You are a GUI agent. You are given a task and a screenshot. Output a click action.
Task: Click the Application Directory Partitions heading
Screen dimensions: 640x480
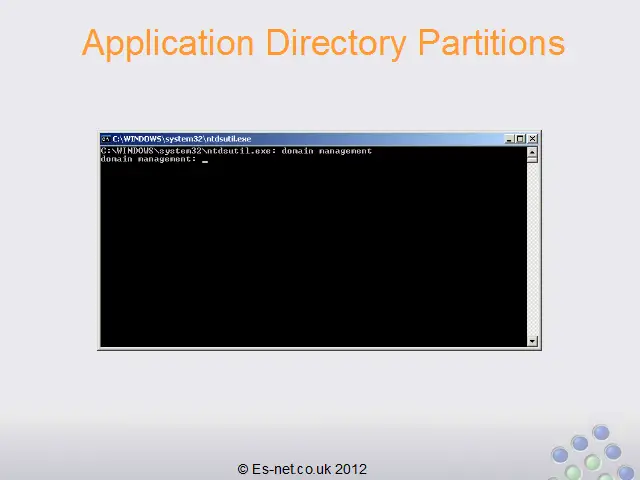pyautogui.click(x=323, y=44)
